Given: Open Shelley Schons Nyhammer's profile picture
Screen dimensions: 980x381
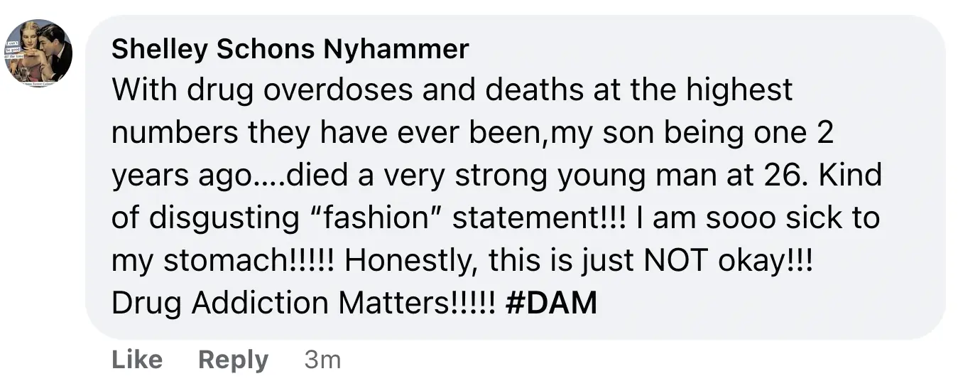Looking at the screenshot, I should pyautogui.click(x=38, y=53).
